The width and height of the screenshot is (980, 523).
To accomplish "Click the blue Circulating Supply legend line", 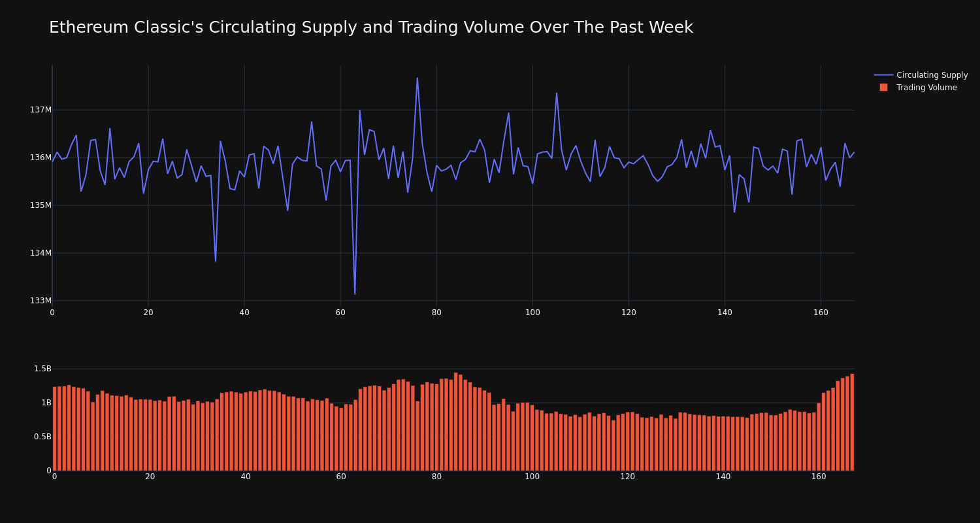I will (883, 75).
